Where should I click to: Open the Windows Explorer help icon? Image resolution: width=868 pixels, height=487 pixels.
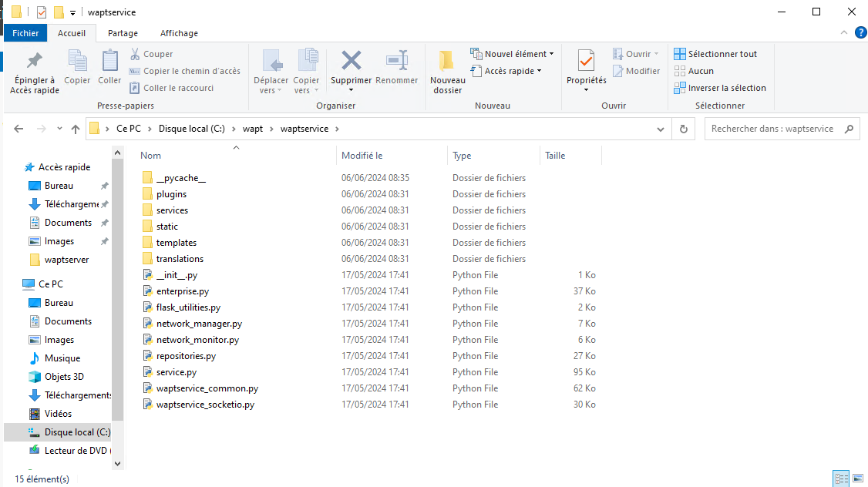click(x=861, y=32)
